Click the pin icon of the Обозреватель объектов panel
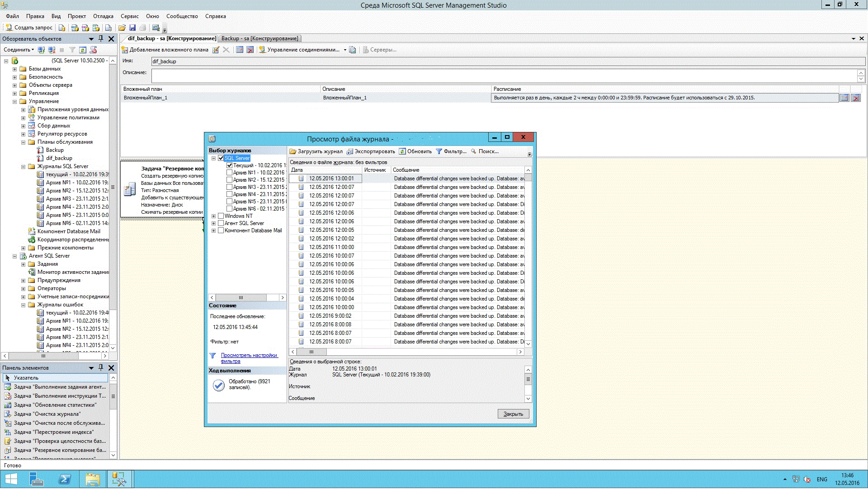This screenshot has height=489, width=868. (x=101, y=38)
